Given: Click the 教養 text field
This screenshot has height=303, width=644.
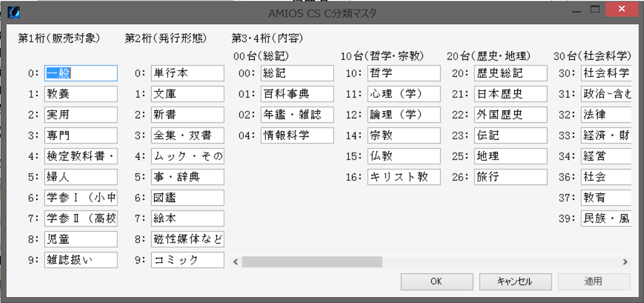Looking at the screenshot, I should click(x=81, y=94).
